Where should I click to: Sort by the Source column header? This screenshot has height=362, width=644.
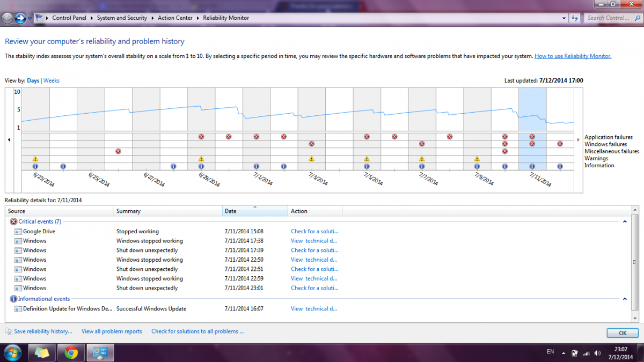pos(60,211)
